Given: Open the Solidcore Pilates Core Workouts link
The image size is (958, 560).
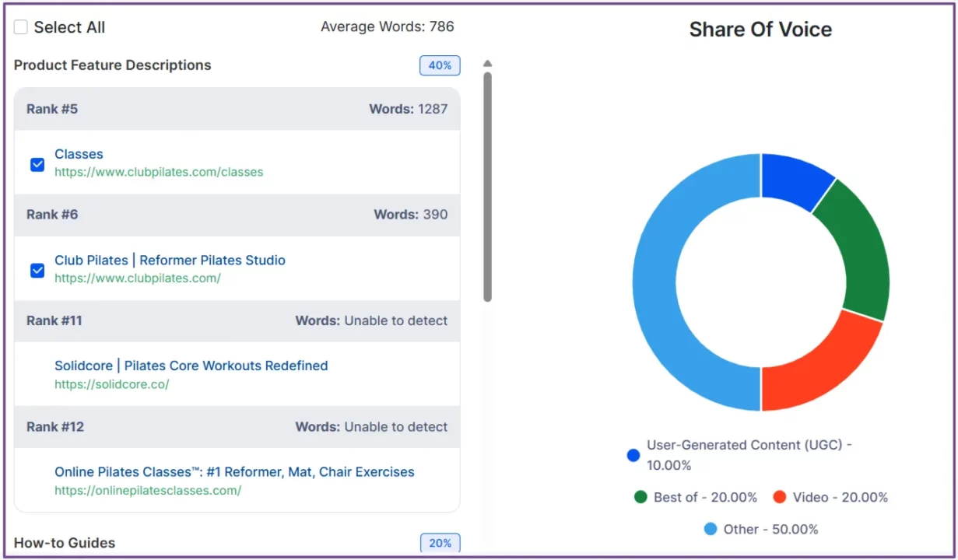Looking at the screenshot, I should click(x=191, y=366).
